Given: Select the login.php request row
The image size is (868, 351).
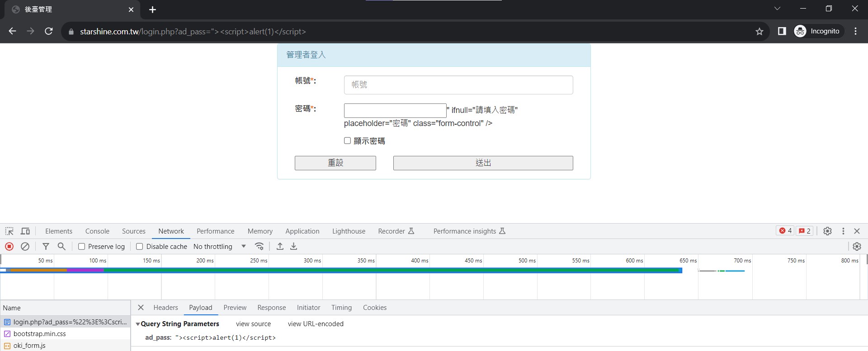Looking at the screenshot, I should (x=66, y=322).
